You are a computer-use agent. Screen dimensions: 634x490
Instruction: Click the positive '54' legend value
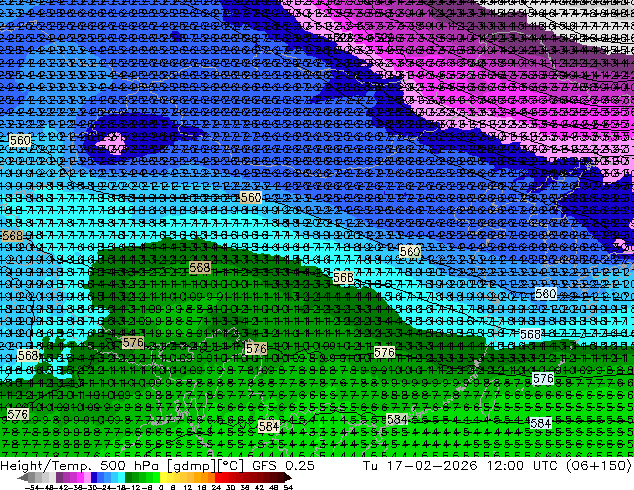click(x=288, y=488)
